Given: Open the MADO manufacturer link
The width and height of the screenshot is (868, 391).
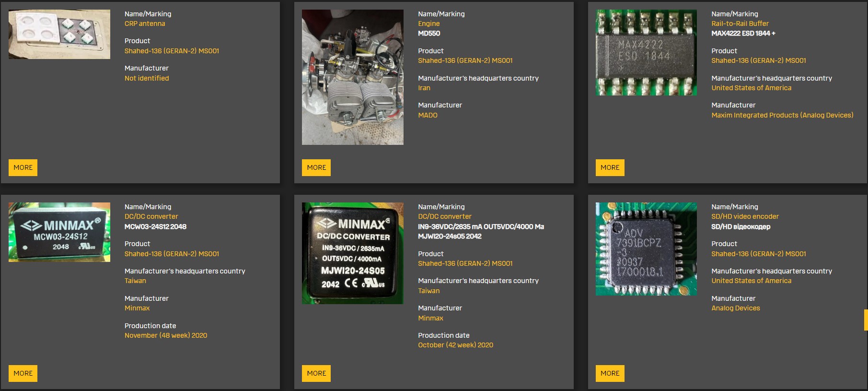Looking at the screenshot, I should [428, 115].
